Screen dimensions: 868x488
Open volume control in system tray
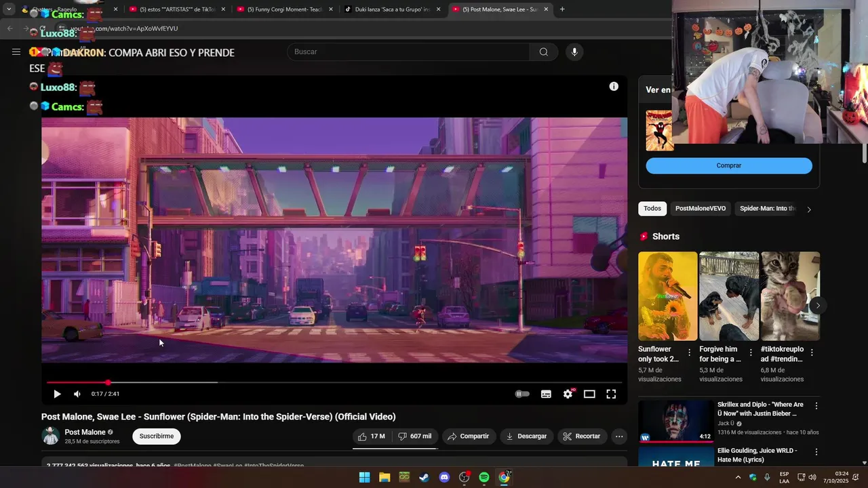(x=812, y=477)
